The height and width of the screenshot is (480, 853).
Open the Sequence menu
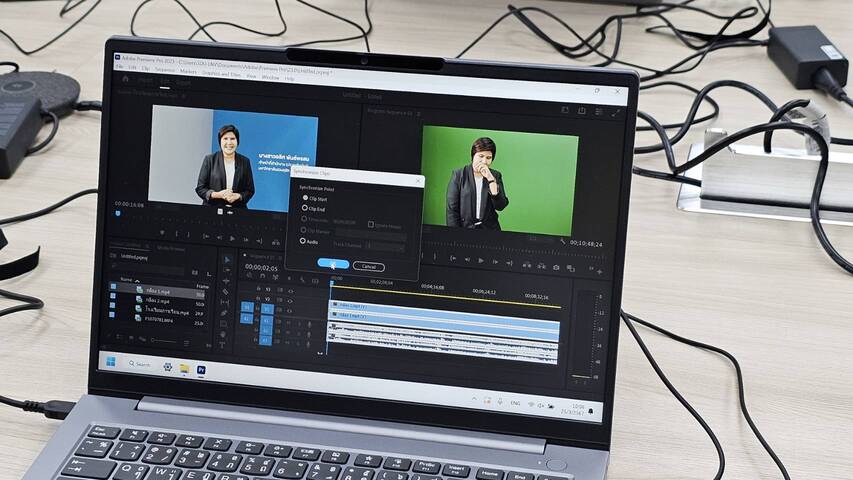click(x=165, y=70)
